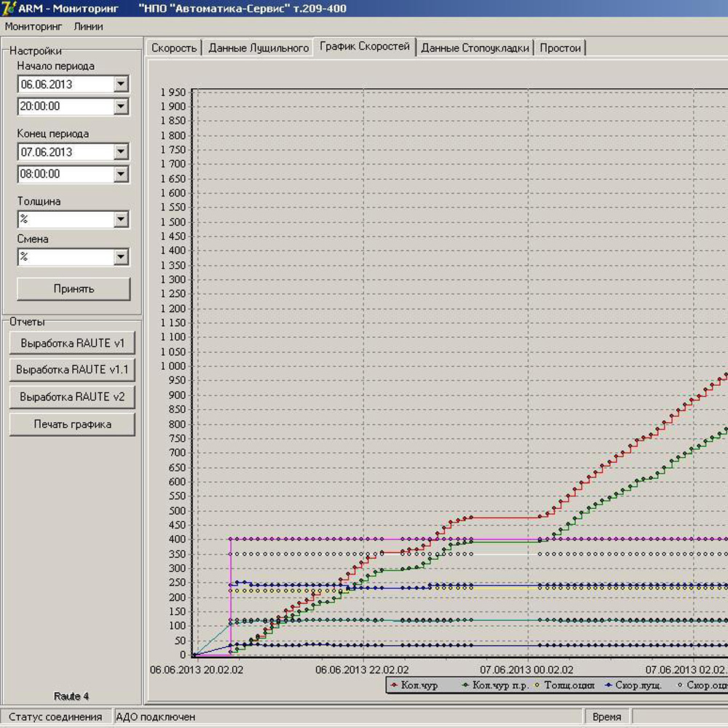
Task: Expand the start date 06.06.2013 dropdown
Action: pyautogui.click(x=121, y=84)
